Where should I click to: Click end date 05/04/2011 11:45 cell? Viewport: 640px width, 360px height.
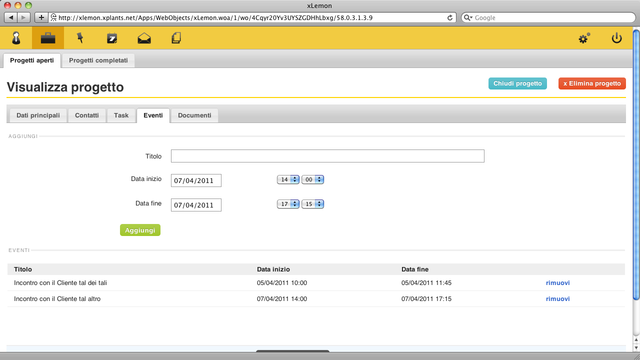tap(426, 283)
